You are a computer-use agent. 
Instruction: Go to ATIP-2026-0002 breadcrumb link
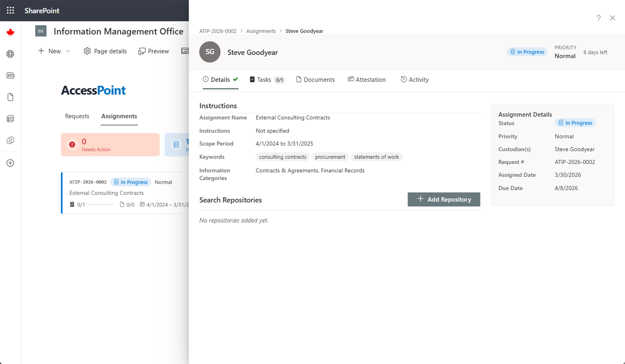[x=218, y=31]
